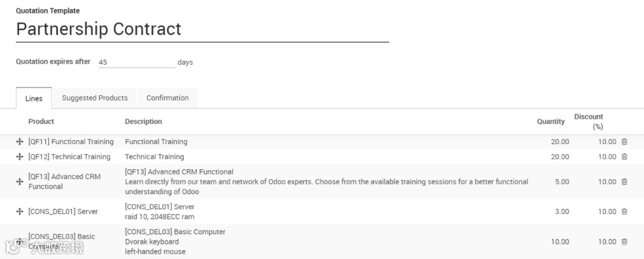Image resolution: width=644 pixels, height=259 pixels.
Task: Click drag handle for Advanced CRM Functional row
Action: 20,182
